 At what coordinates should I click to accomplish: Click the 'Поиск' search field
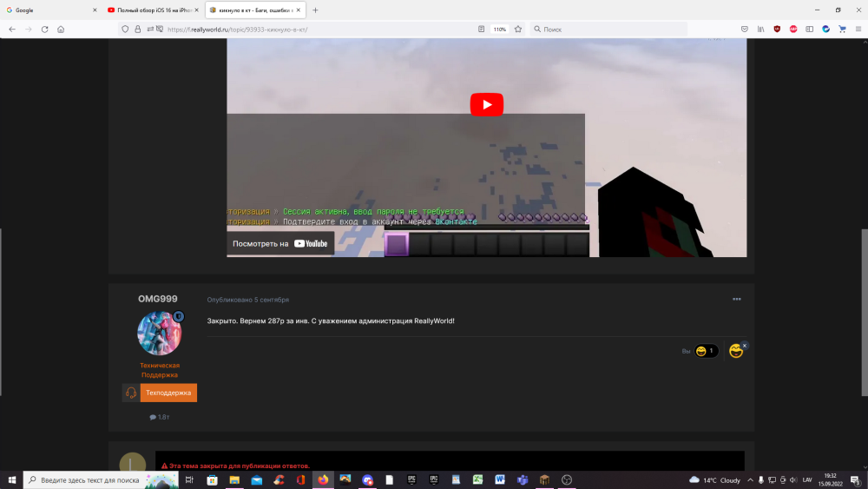click(x=609, y=30)
